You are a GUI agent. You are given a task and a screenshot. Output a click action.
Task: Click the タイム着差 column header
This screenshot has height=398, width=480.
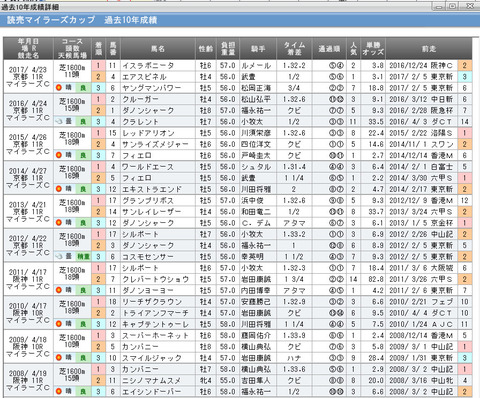294,49
